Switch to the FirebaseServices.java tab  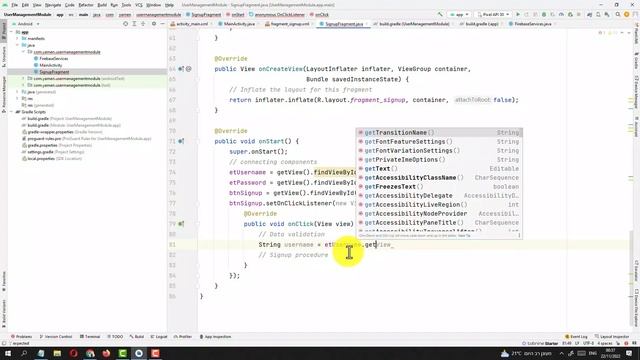click(x=533, y=24)
